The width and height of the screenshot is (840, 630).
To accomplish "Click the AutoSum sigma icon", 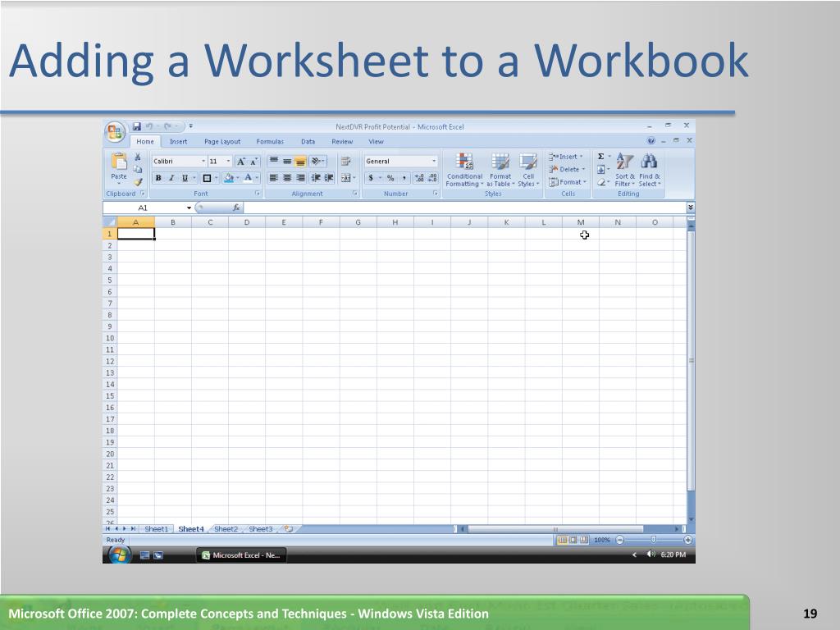I will pos(601,157).
